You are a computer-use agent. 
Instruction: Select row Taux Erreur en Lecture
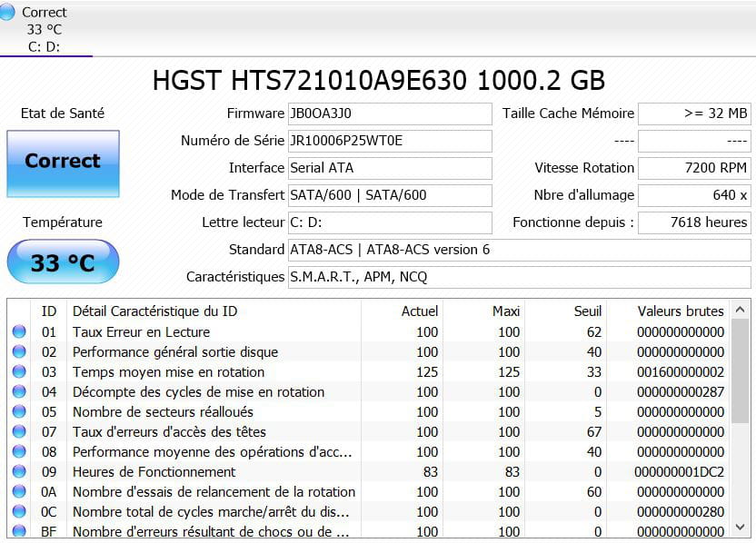(368, 332)
